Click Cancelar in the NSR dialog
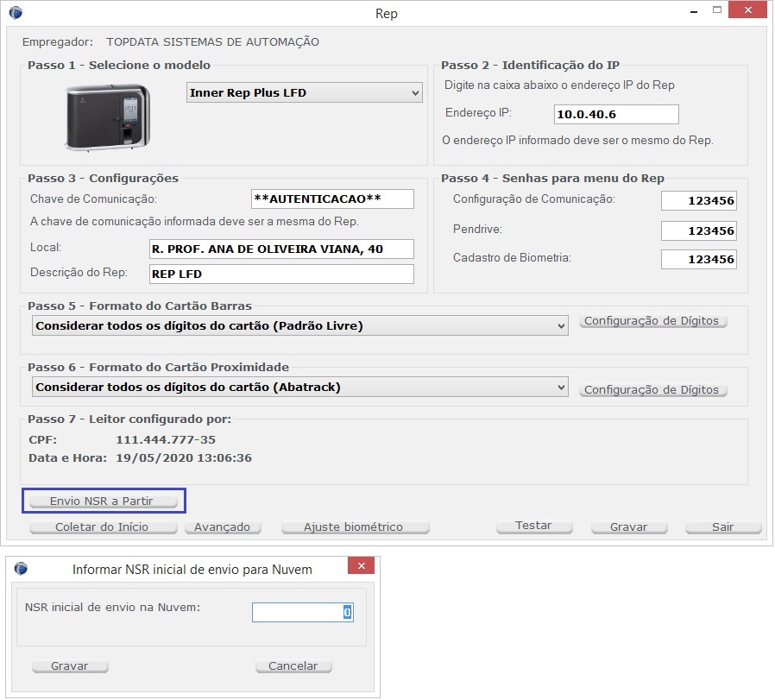 click(x=293, y=665)
